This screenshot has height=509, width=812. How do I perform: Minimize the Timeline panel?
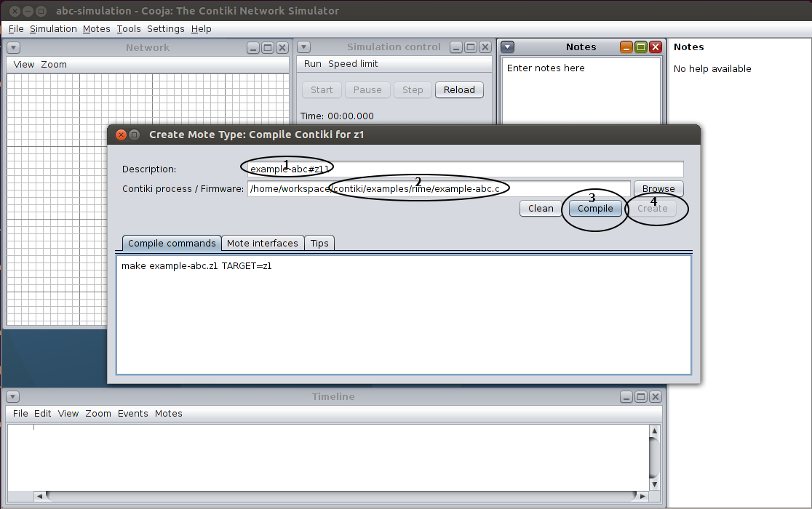coord(626,397)
